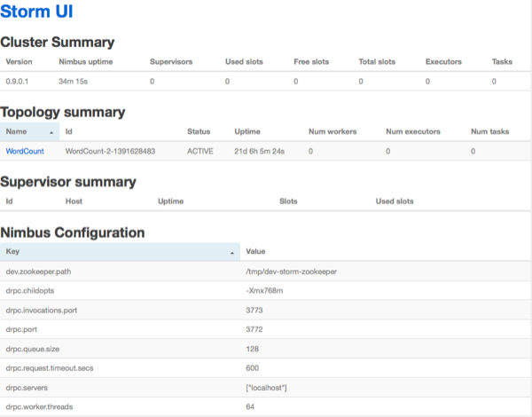Select the WordCount-2-1391628483 topology id text
Image resolution: width=532 pixels, height=417 pixels.
point(111,152)
